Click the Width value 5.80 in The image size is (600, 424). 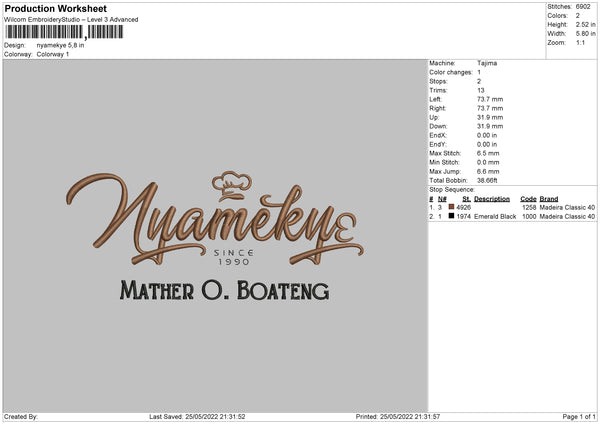[x=585, y=34]
